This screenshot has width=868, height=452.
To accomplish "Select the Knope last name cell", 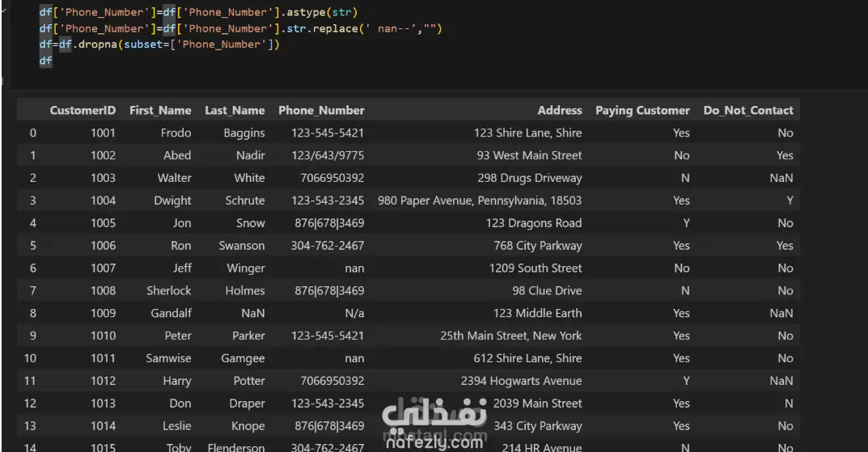I will [x=248, y=426].
